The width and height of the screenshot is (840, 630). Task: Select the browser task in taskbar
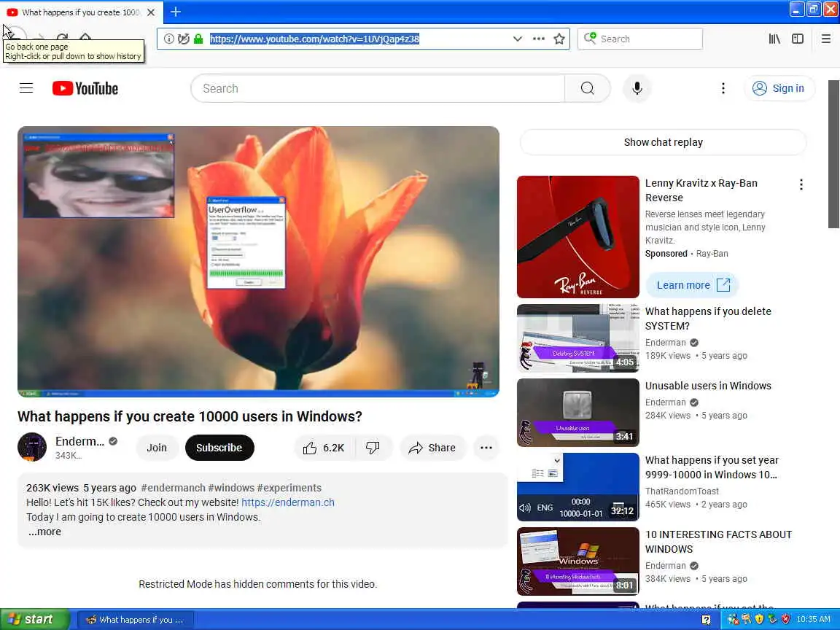[x=136, y=620]
